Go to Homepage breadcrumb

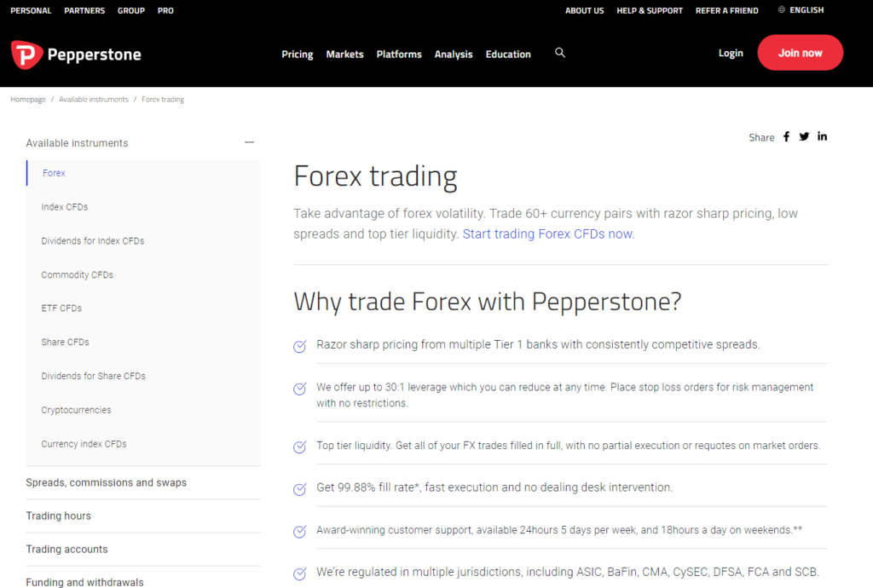tap(28, 100)
